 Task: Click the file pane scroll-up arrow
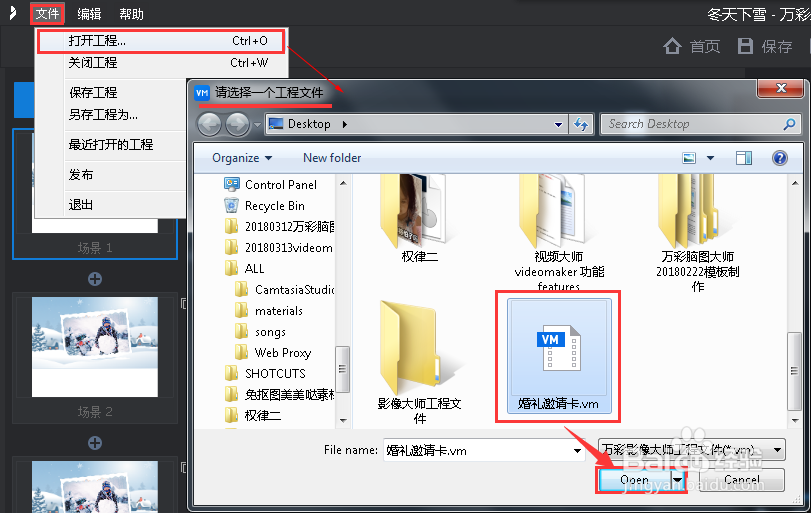tap(794, 183)
